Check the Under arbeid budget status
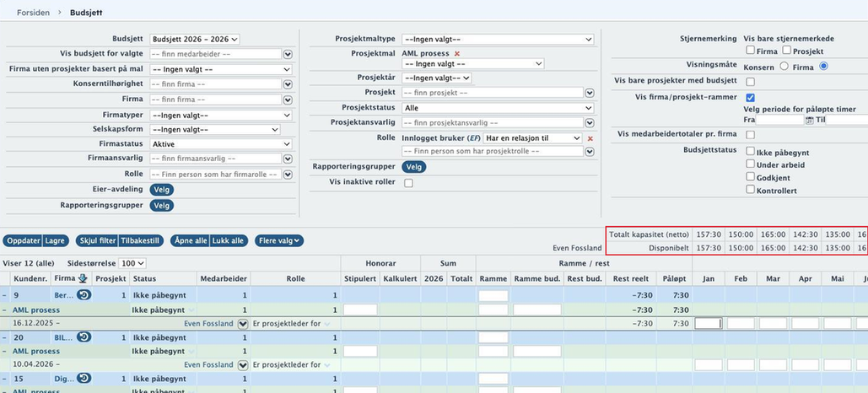This screenshot has height=393, width=868. [750, 164]
